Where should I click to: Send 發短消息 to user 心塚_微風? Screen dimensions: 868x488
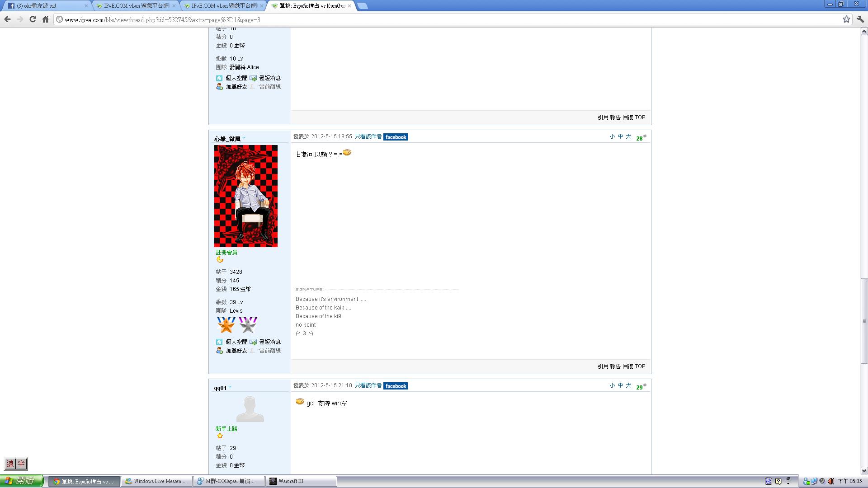(x=269, y=342)
